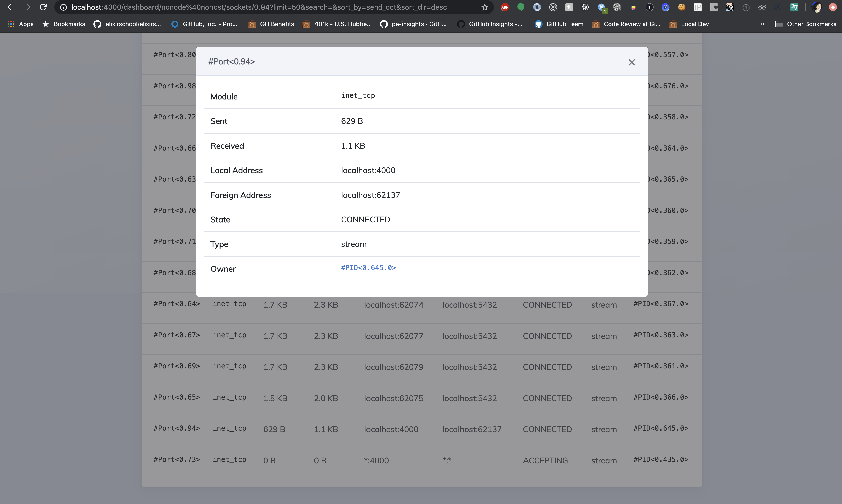The height and width of the screenshot is (504, 842).
Task: Open the Bookmarks star bookmark item
Action: coord(64,24)
